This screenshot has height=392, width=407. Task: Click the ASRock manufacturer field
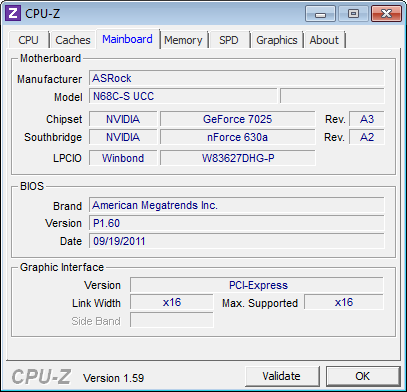click(x=237, y=78)
